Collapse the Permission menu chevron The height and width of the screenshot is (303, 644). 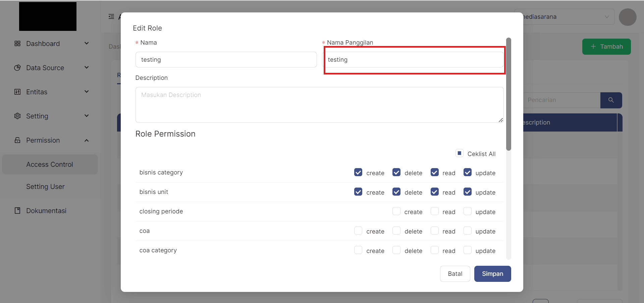click(87, 140)
